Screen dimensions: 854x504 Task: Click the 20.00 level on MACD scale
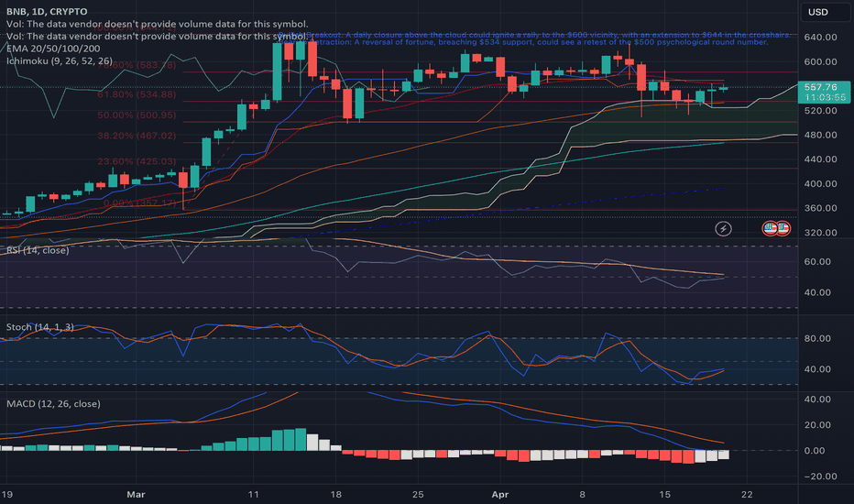click(817, 425)
